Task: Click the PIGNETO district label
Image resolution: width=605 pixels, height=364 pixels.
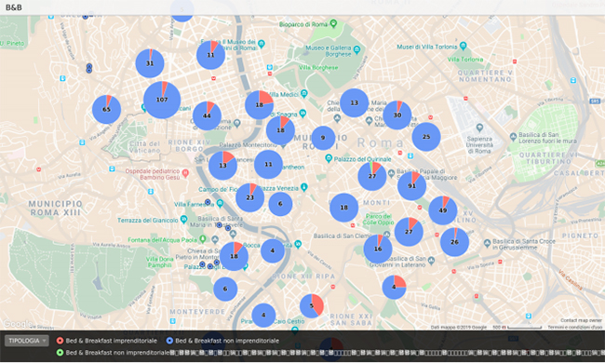Action: pos(580,236)
